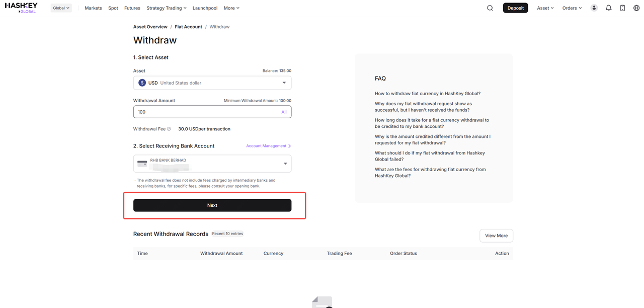Click the mobile app download icon
644x308 pixels.
pyautogui.click(x=622, y=8)
